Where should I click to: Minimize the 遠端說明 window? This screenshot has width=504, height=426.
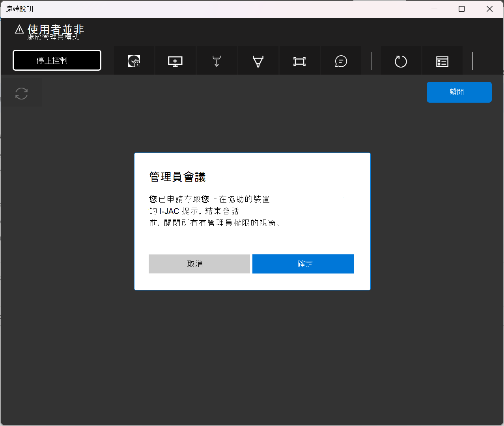click(434, 9)
